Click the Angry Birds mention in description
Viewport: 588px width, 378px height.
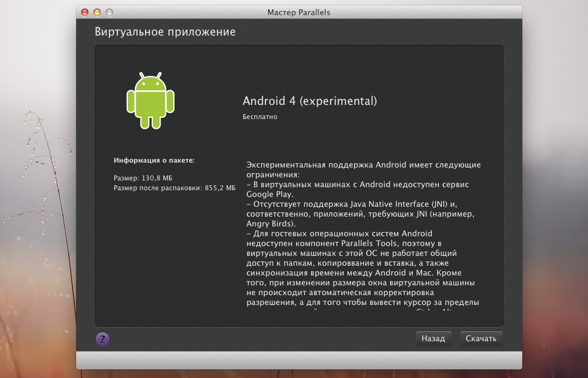pyautogui.click(x=270, y=223)
